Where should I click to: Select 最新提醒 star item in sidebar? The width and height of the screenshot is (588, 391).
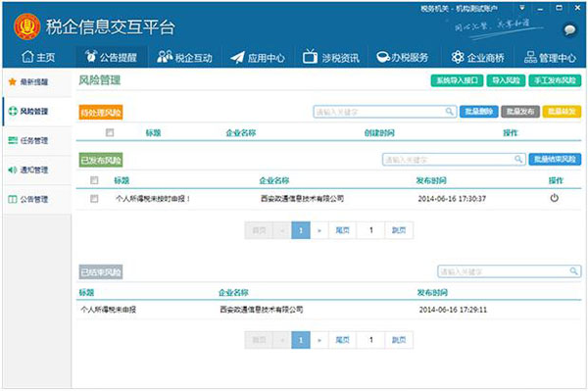click(x=36, y=81)
